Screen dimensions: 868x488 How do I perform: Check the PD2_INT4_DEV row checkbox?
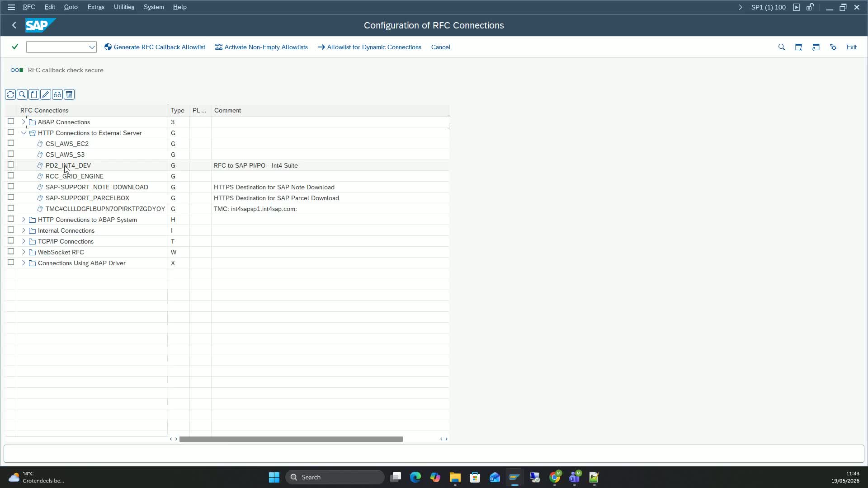coord(11,165)
